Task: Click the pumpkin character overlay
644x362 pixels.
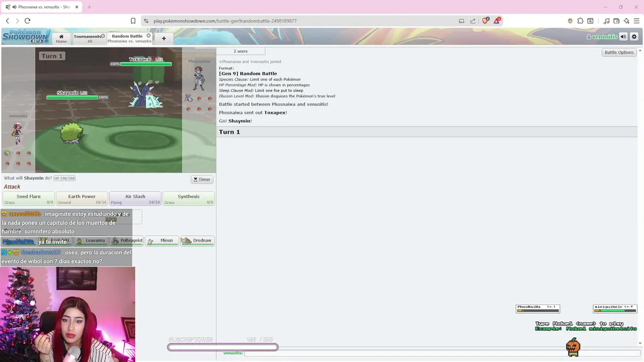Action: coord(573,347)
